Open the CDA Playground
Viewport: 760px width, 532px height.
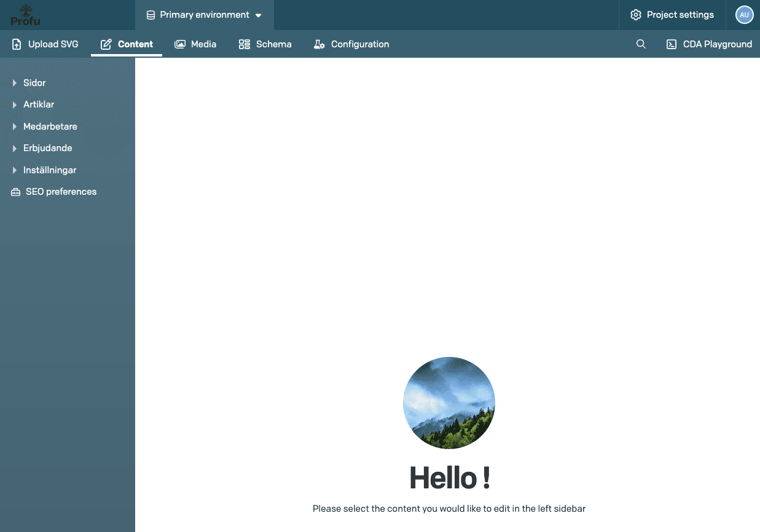tap(708, 44)
